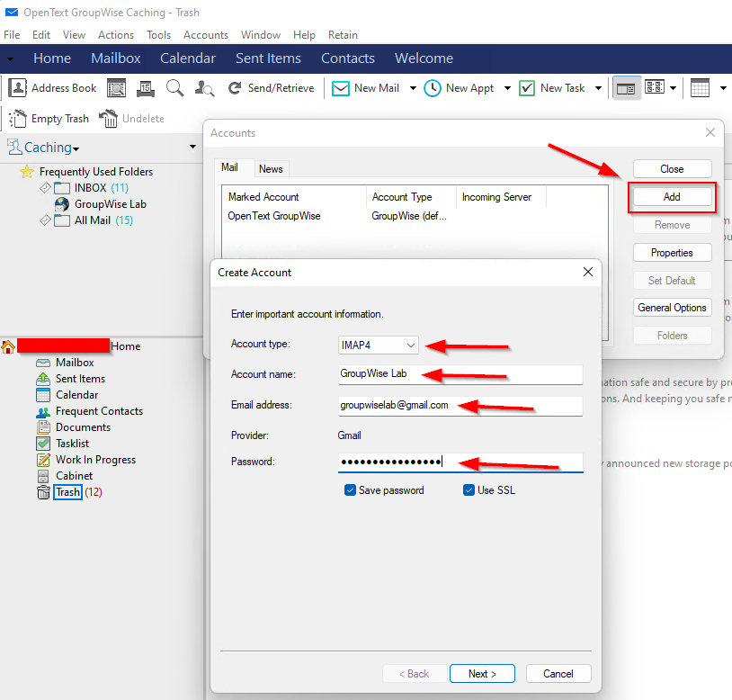The image size is (732, 700).
Task: Uncheck the Save password checkbox
Action: pos(350,490)
